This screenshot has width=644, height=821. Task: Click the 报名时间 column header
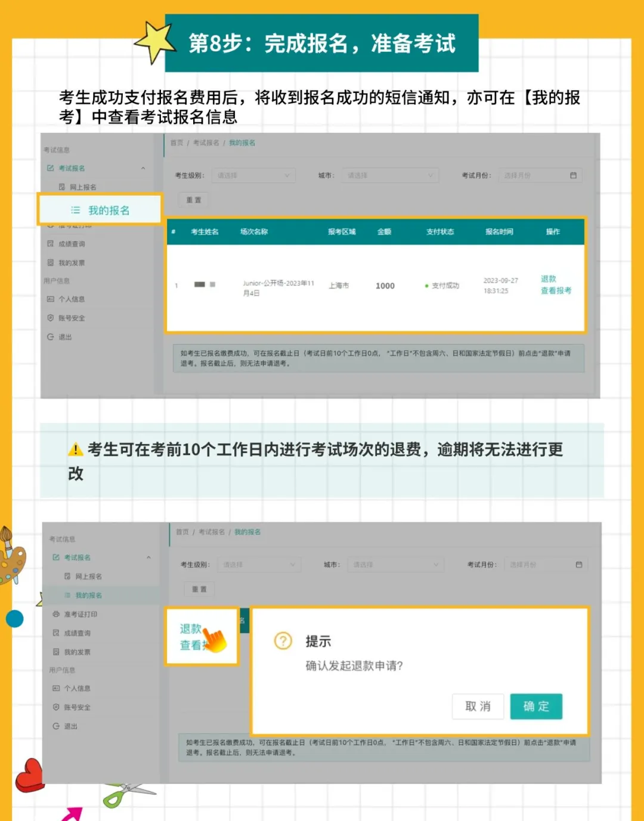click(x=499, y=232)
